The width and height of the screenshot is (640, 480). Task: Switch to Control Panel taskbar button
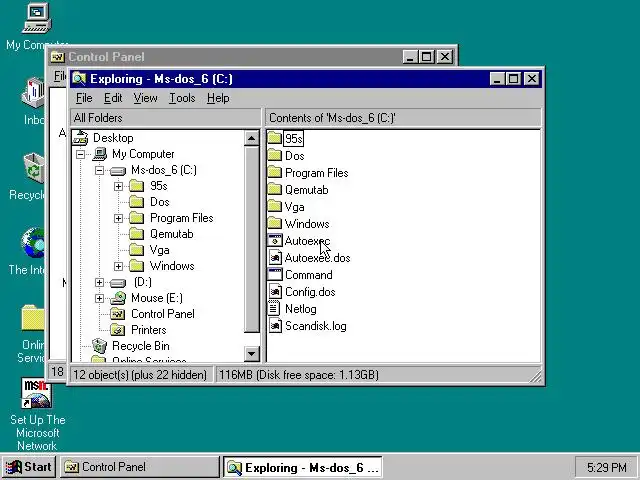pyautogui.click(x=140, y=467)
